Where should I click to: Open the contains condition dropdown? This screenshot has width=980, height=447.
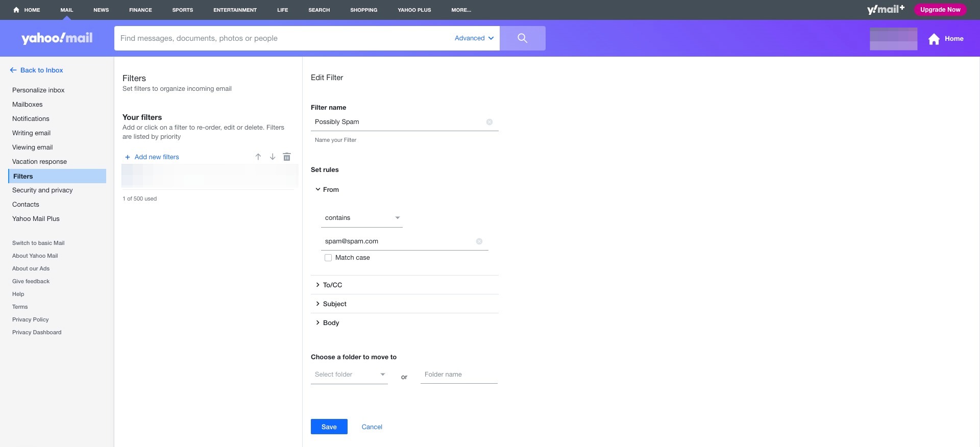361,218
